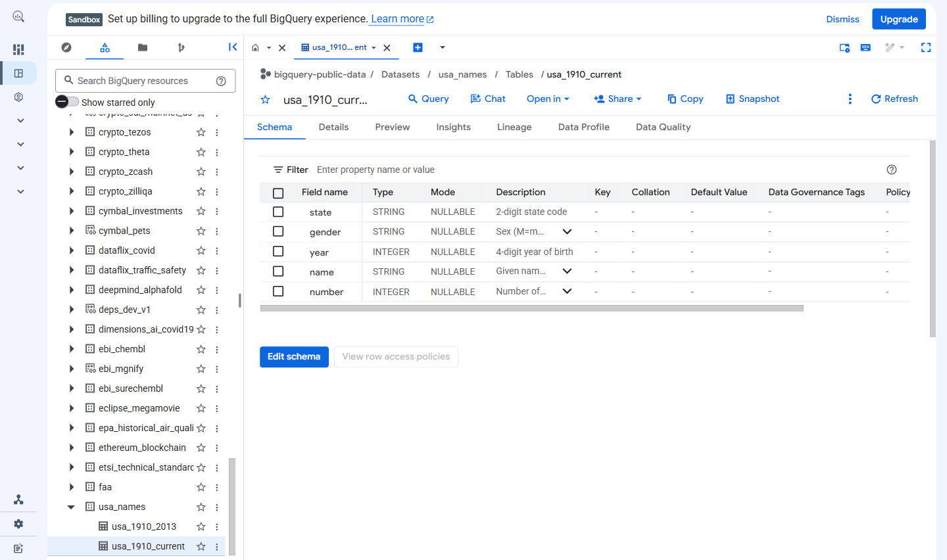This screenshot has width=947, height=560.
Task: Star the usa_1910_2013 table
Action: point(201,526)
